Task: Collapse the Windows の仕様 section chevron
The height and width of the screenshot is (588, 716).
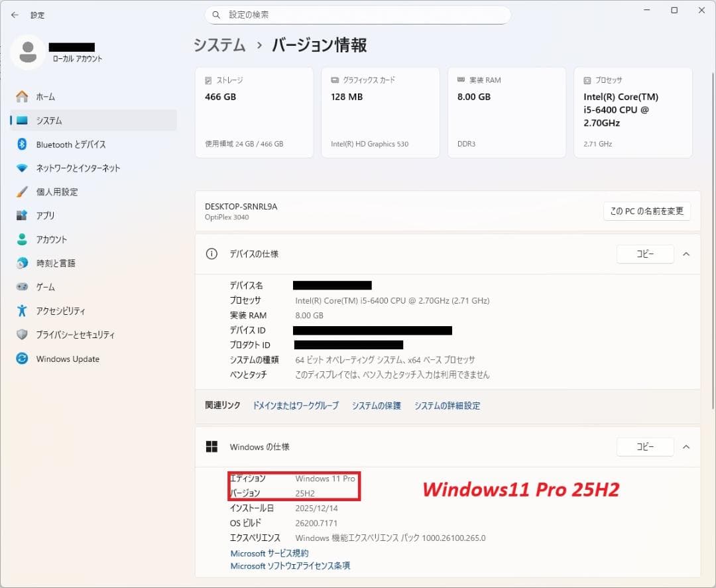Action: click(686, 447)
